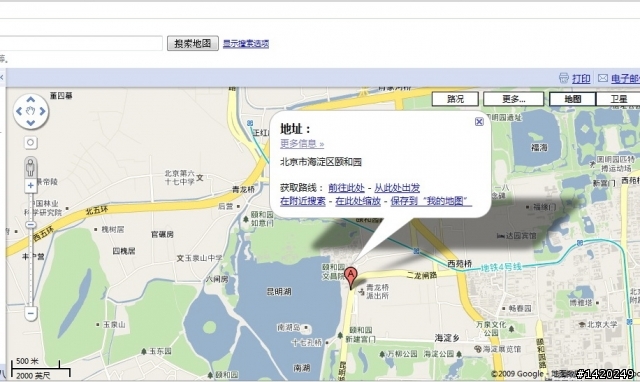Click the 搜索地图 button
Viewport: 640px width, 382px height.
tap(193, 43)
